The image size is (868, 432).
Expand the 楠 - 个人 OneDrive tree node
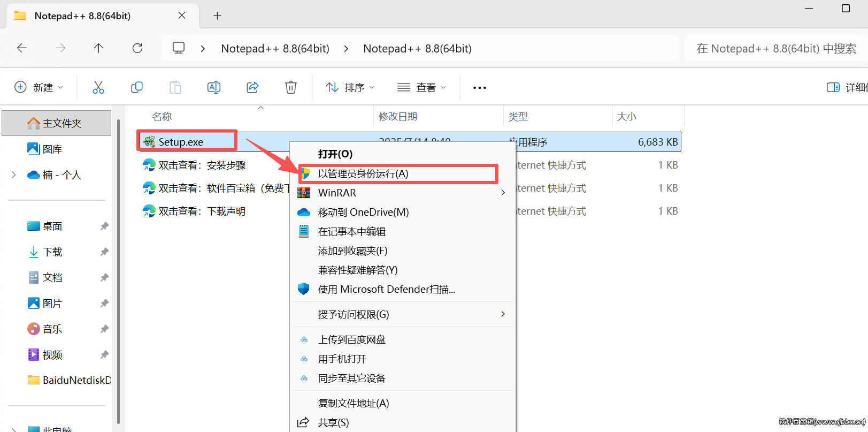coord(14,175)
